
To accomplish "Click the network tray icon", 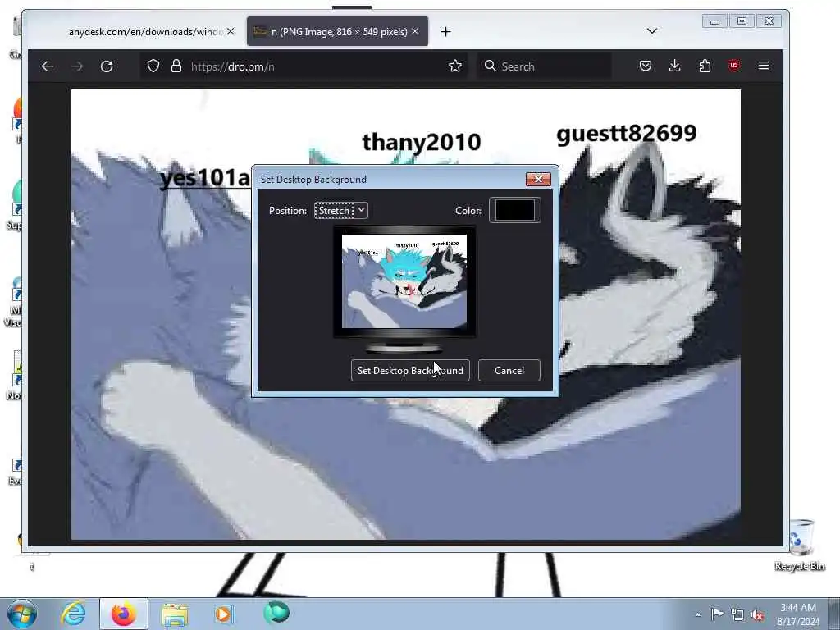I will pos(737,615).
